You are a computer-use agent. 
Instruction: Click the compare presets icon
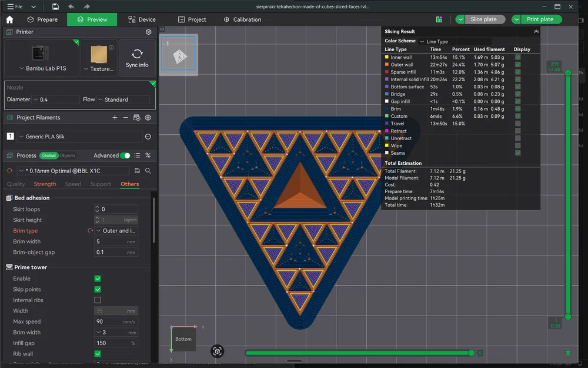[148, 155]
